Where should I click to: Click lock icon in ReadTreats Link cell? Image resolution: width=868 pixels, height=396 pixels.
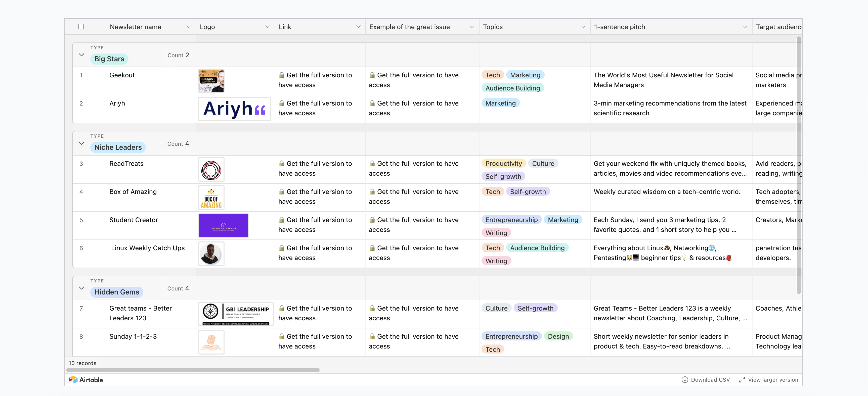[x=282, y=164]
